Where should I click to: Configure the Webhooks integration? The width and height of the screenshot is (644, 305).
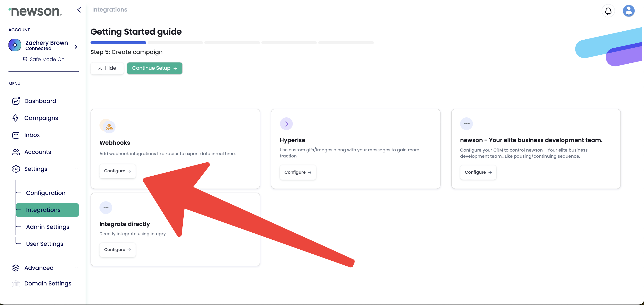(x=117, y=171)
